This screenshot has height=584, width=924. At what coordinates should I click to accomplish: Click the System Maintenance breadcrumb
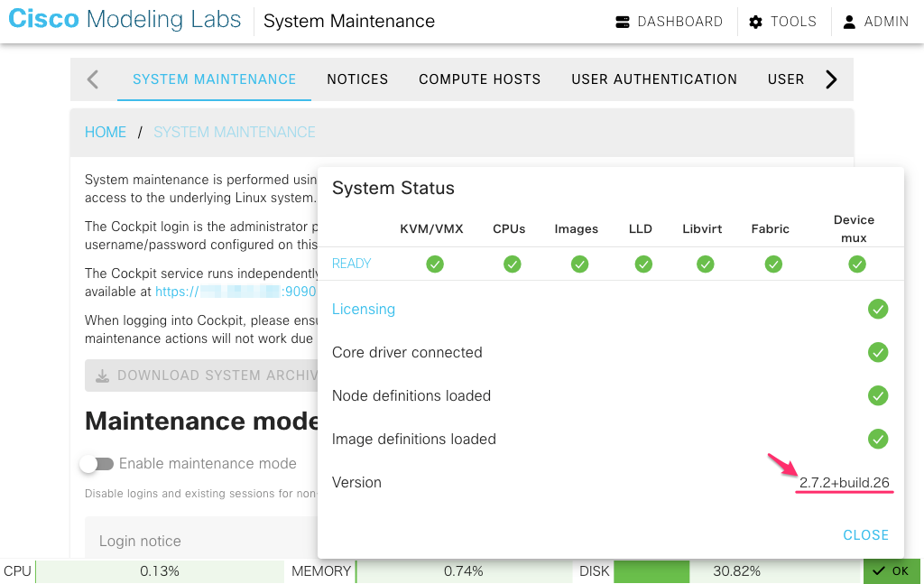[235, 132]
